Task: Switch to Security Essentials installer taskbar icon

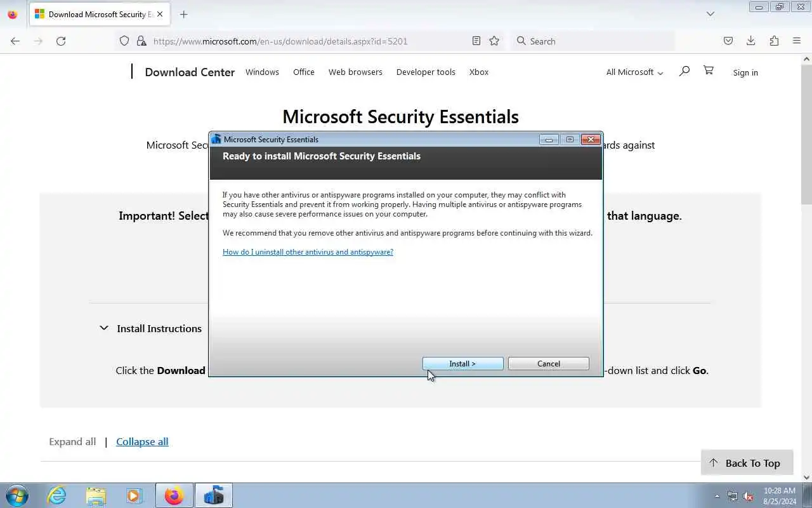Action: click(214, 495)
